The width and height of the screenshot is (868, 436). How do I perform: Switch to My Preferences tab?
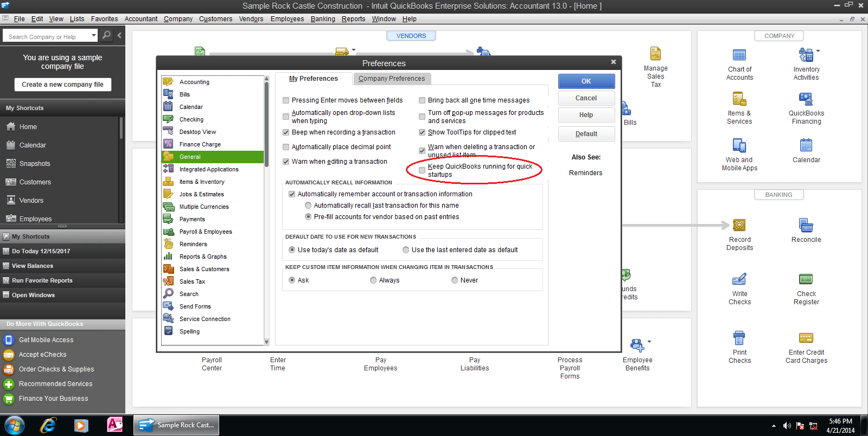[314, 79]
